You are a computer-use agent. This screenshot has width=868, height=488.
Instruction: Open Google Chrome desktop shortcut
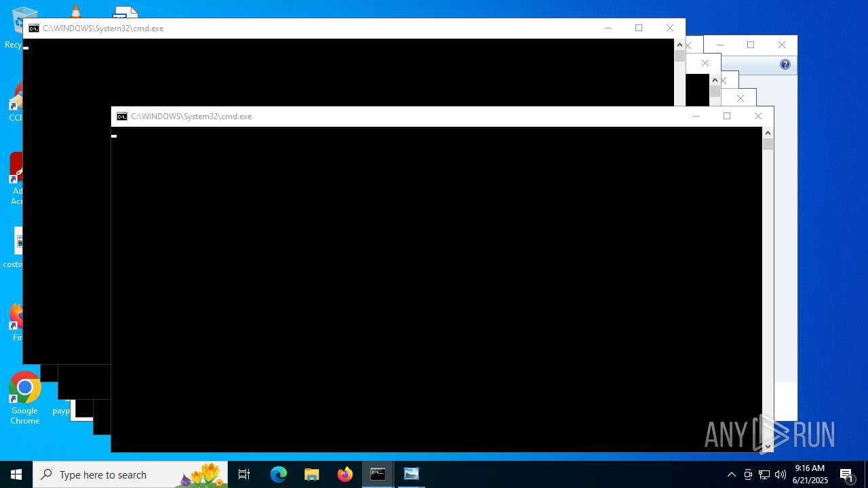point(24,399)
